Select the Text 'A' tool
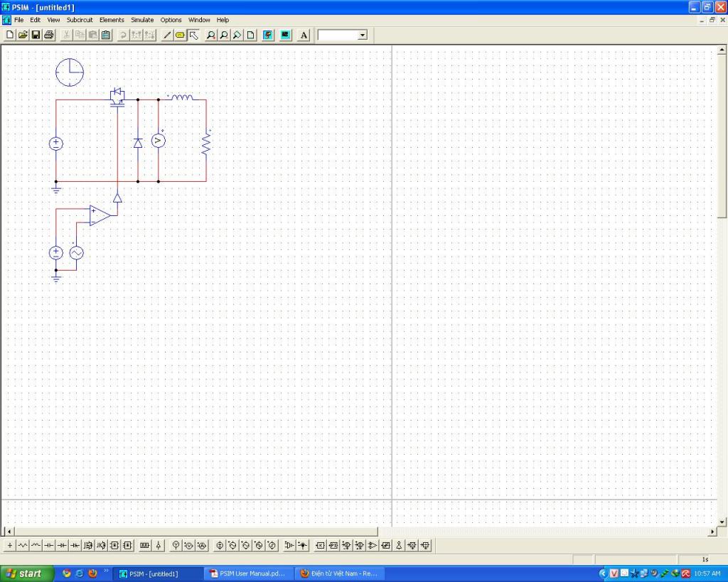Image resolution: width=728 pixels, height=582 pixels. click(x=304, y=35)
